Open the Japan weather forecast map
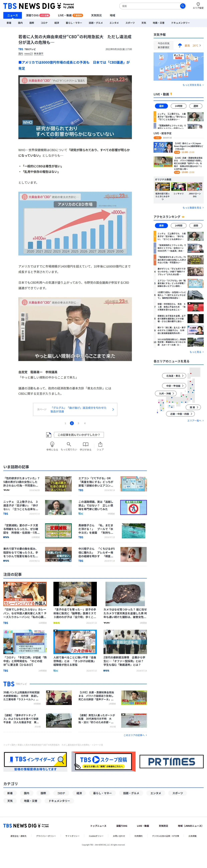Viewport: 207px width, 868px height. pos(178,67)
